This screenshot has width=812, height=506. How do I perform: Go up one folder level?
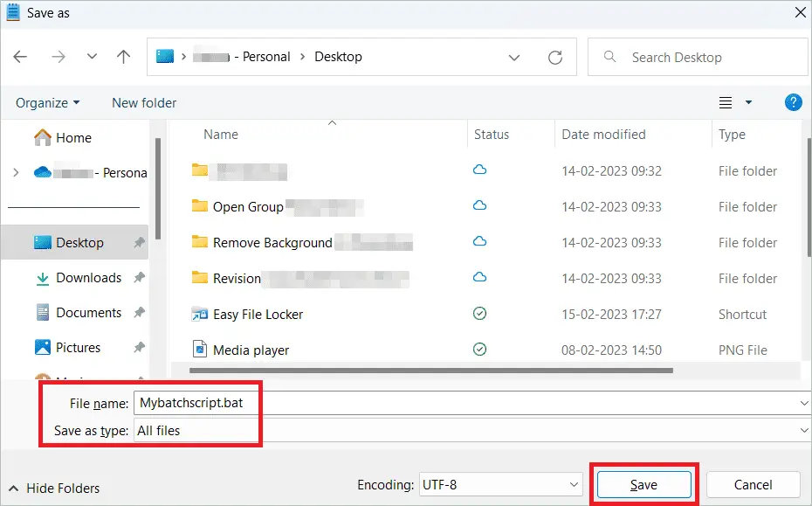tap(123, 56)
